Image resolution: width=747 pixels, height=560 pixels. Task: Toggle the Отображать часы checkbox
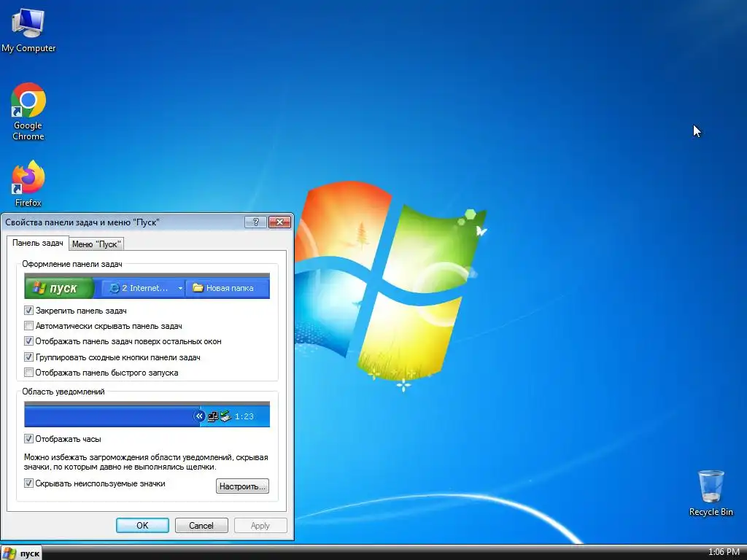[x=28, y=438]
